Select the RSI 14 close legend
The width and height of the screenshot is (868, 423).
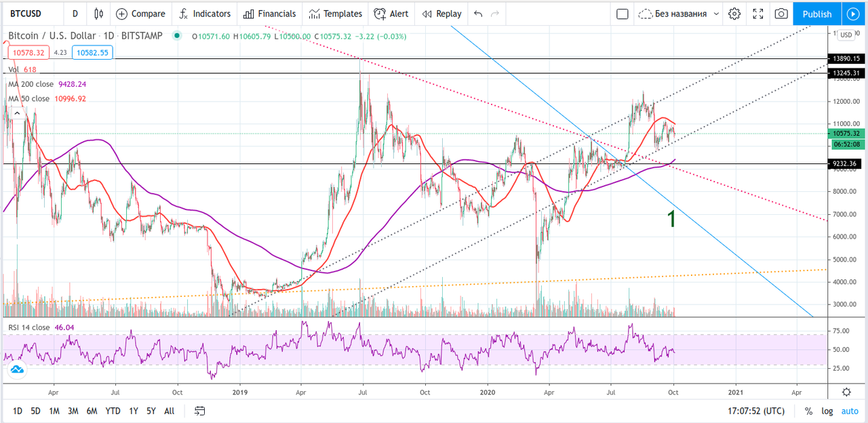click(41, 327)
